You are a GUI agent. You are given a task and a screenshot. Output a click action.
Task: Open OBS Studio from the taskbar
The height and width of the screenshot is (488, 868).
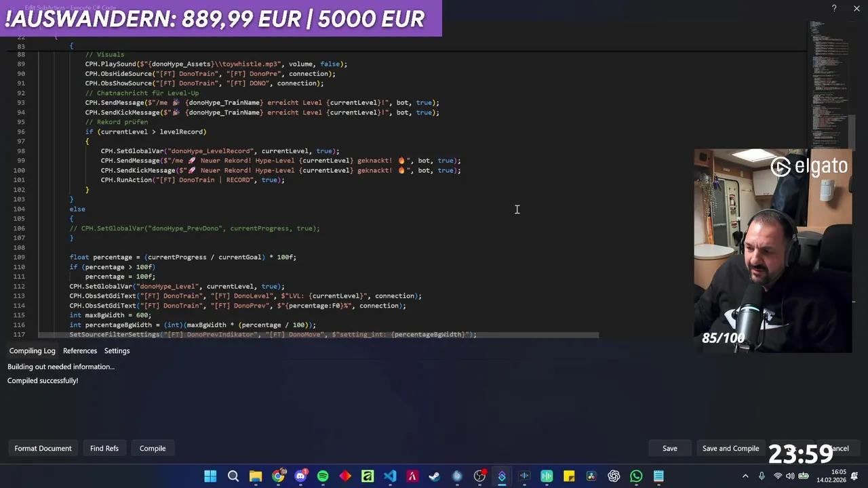(x=479, y=476)
